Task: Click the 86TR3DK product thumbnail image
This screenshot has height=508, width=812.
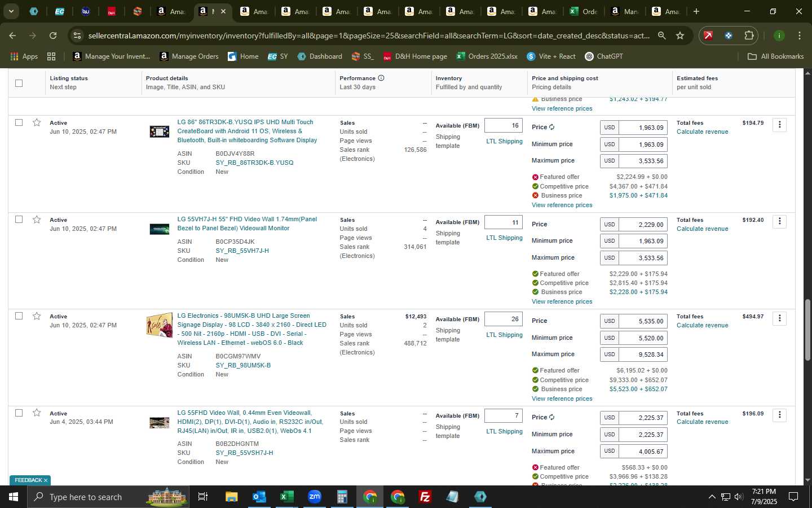Action: (159, 132)
